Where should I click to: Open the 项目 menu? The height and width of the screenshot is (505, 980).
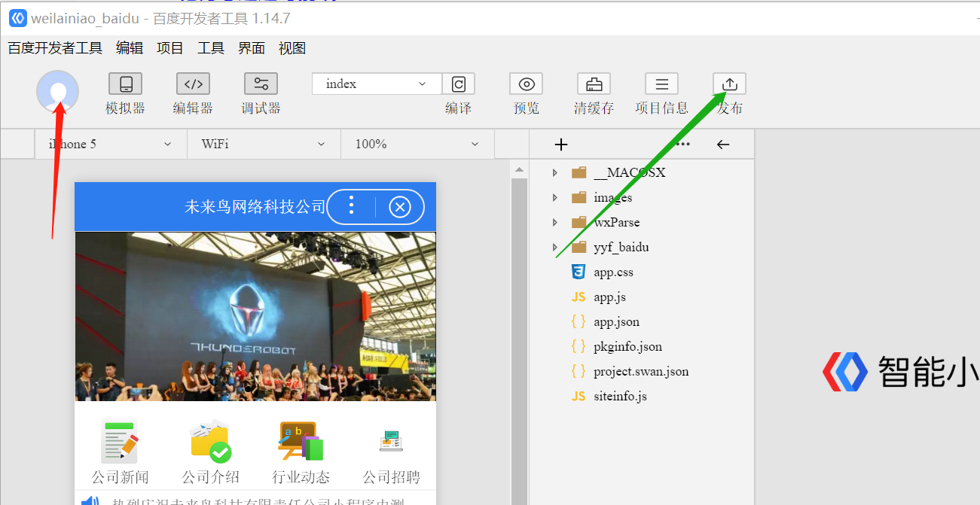click(x=169, y=48)
